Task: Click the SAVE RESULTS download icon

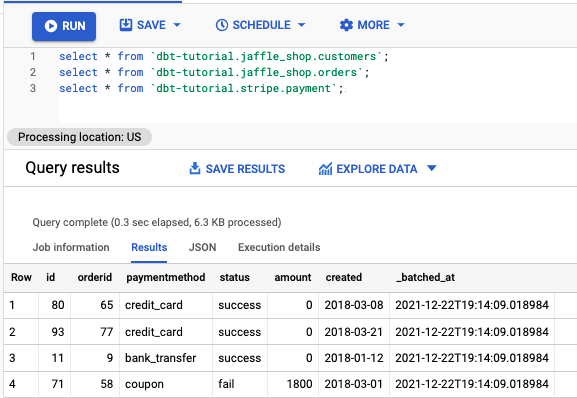Action: click(195, 168)
